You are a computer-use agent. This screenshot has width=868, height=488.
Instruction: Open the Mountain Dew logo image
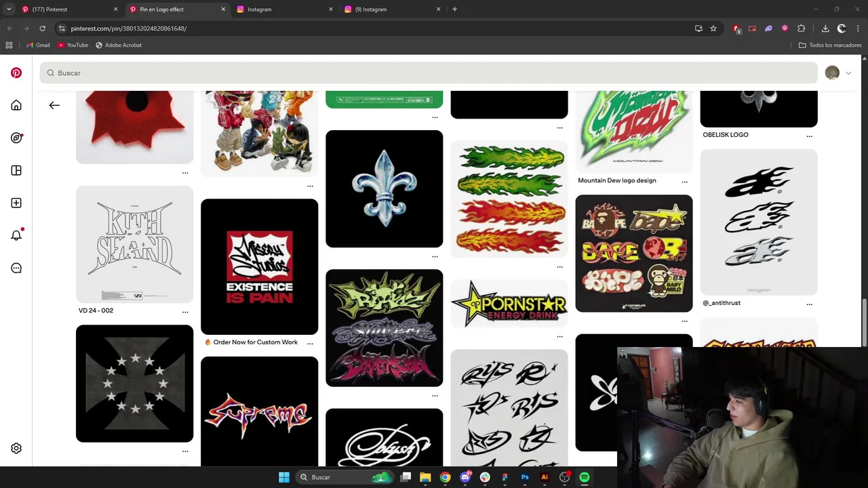[x=633, y=131]
